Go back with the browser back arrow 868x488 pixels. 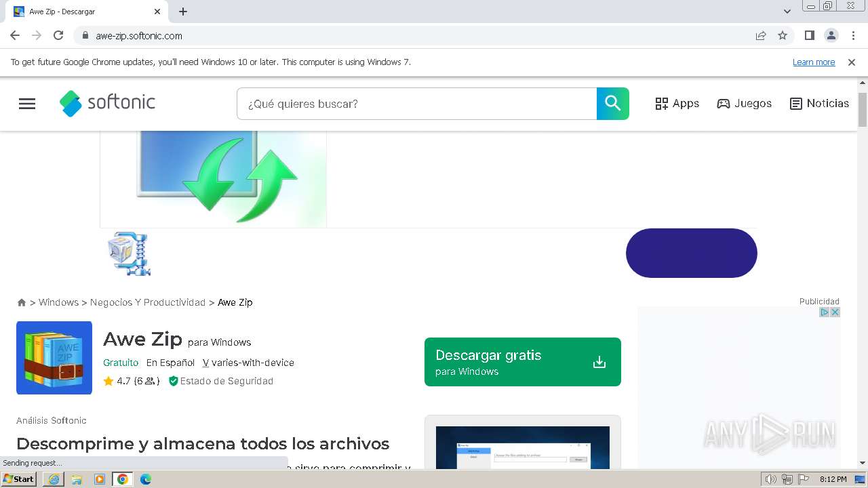pyautogui.click(x=15, y=35)
